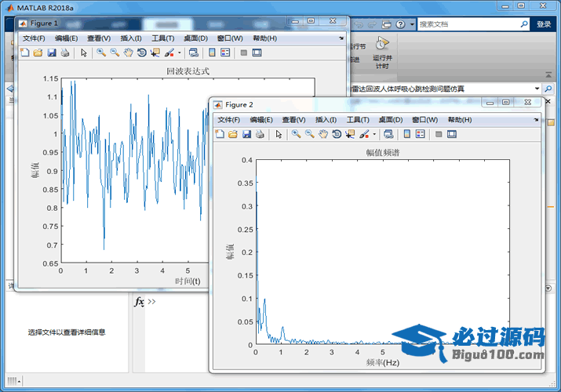
Task: Open 查看(V) menu in Figure 1
Action: coord(99,38)
